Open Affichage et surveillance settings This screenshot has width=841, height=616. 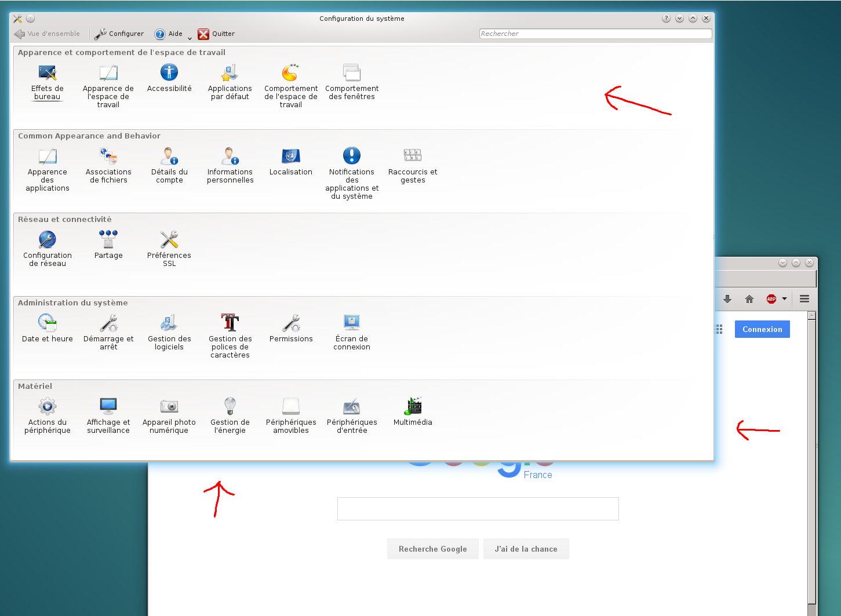click(x=108, y=407)
